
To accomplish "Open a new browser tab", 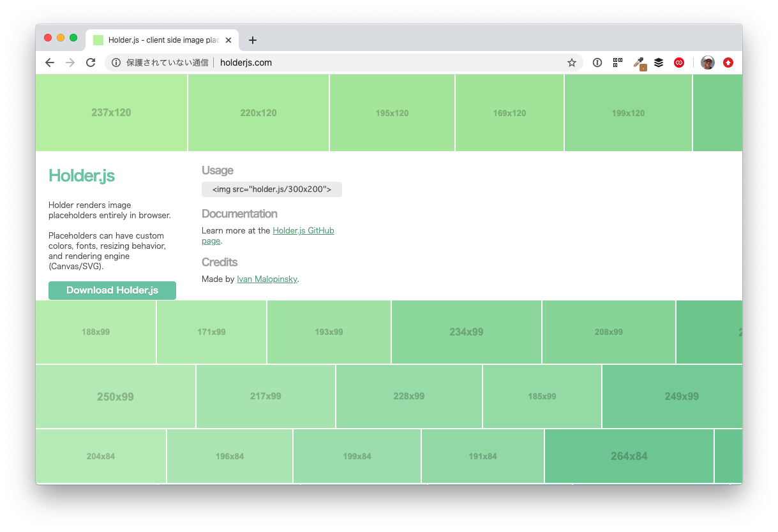I will [x=253, y=40].
